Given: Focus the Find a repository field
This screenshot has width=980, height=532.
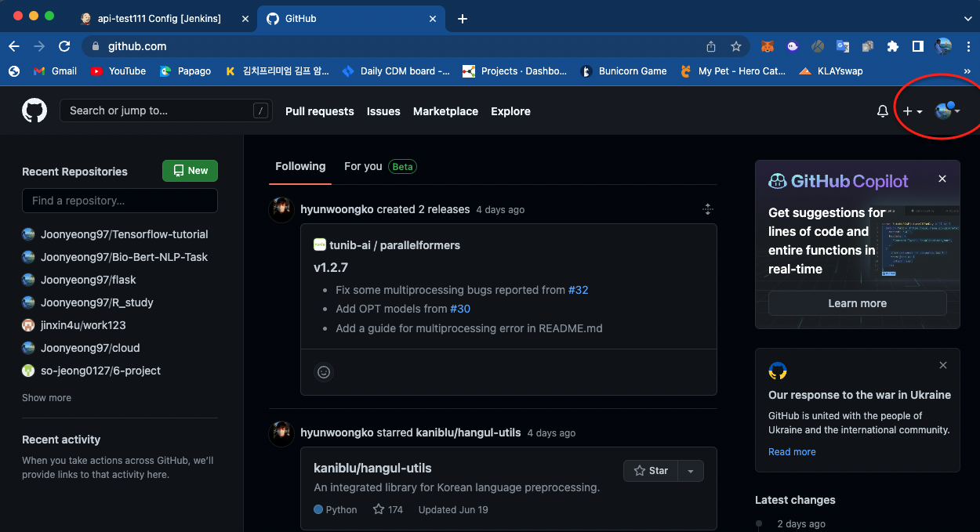Looking at the screenshot, I should pyautogui.click(x=120, y=201).
